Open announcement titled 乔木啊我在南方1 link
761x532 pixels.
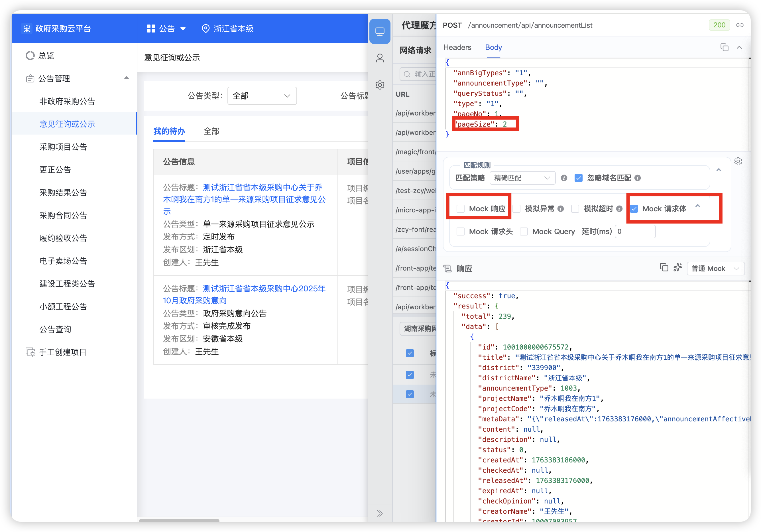click(244, 199)
